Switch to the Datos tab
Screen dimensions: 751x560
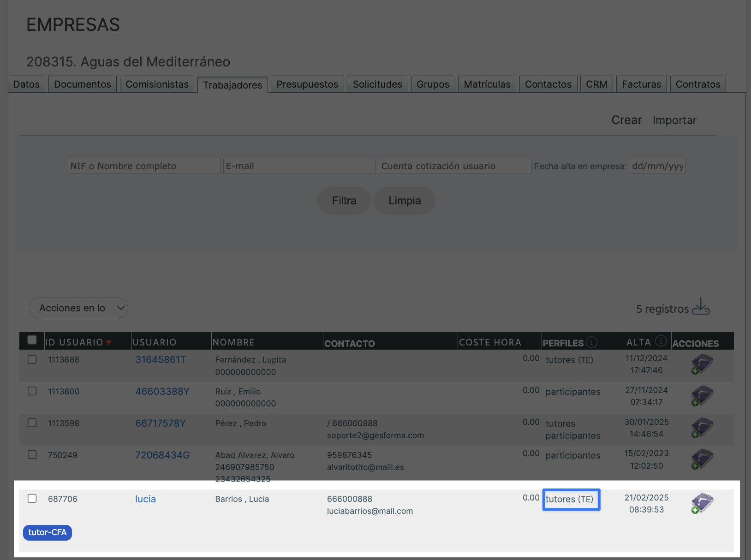tap(26, 84)
